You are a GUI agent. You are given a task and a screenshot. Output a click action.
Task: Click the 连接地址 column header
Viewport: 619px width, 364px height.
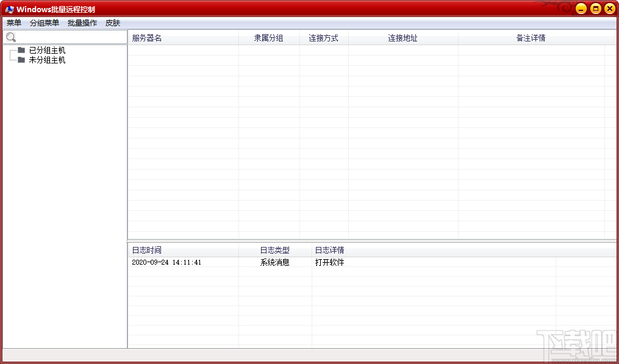403,37
